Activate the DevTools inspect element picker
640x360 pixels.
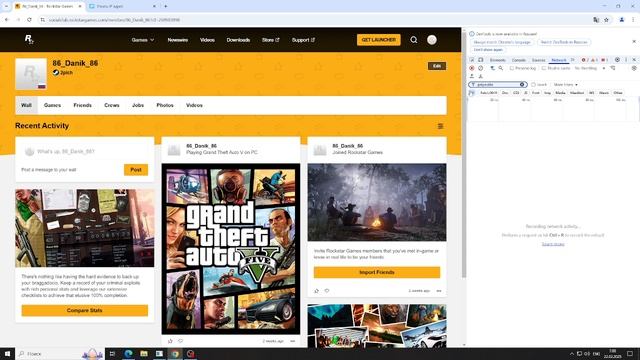point(472,60)
